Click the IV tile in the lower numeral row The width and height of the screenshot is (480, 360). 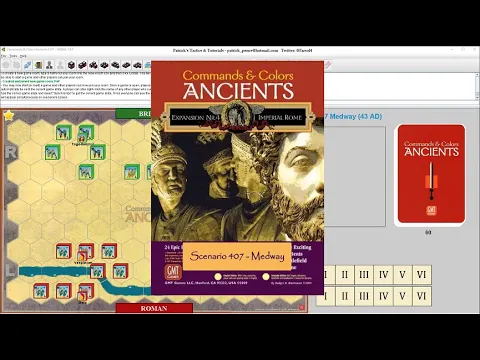click(x=383, y=296)
